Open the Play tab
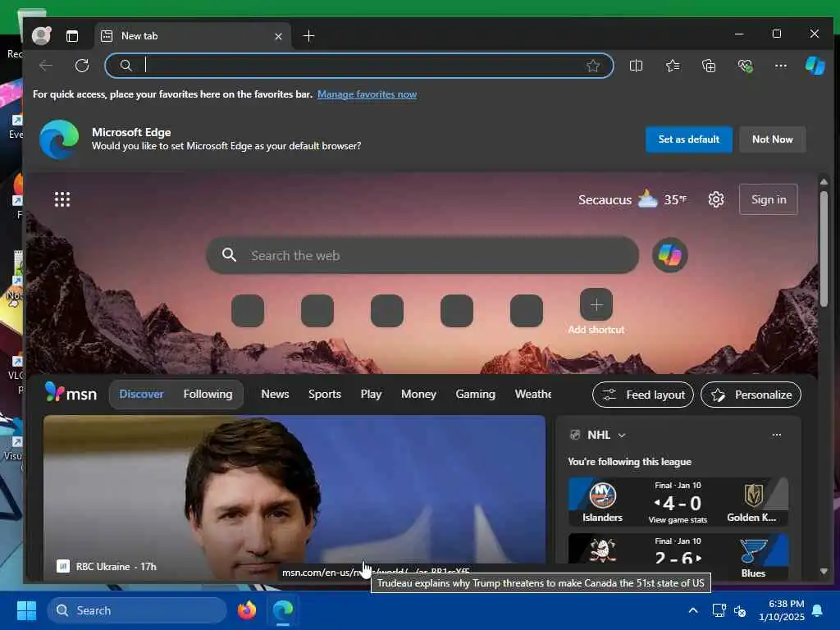840x630 pixels. tap(371, 395)
